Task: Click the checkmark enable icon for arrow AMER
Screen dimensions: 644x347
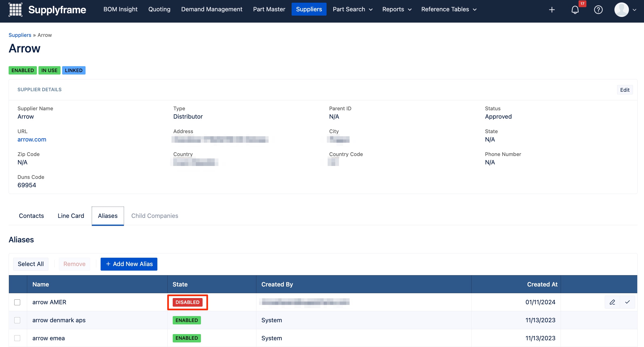Action: pos(627,302)
